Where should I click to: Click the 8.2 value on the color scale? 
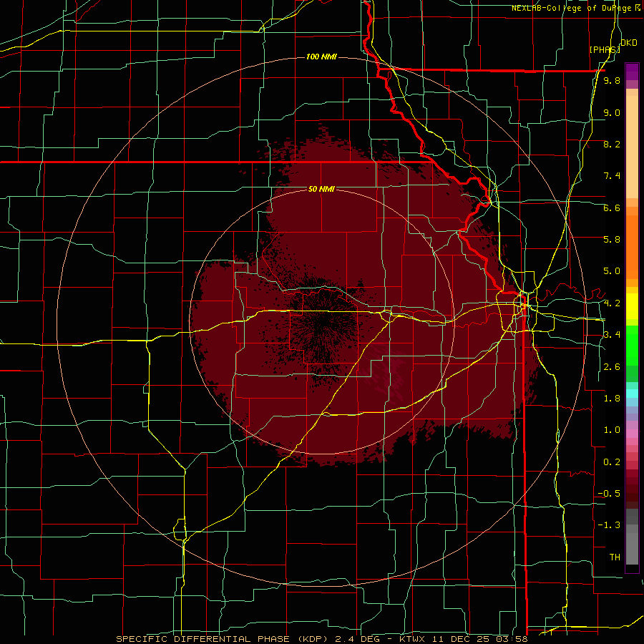coord(612,145)
